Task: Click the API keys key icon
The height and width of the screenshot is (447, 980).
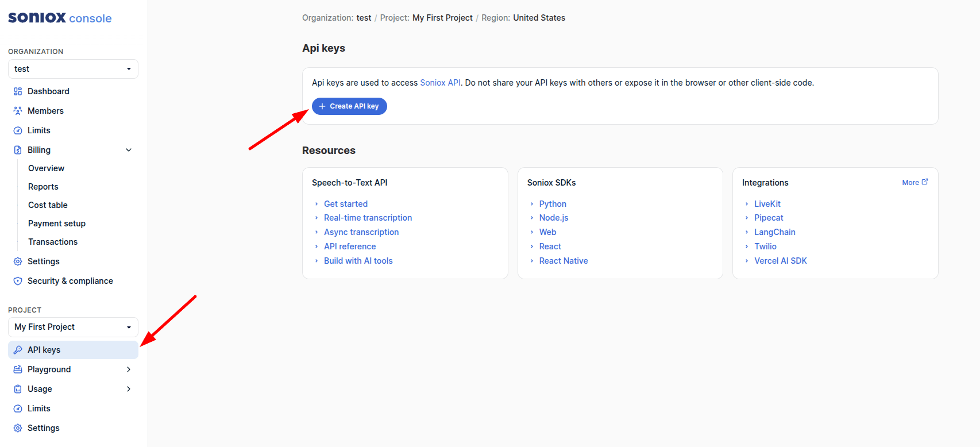Action: tap(18, 350)
